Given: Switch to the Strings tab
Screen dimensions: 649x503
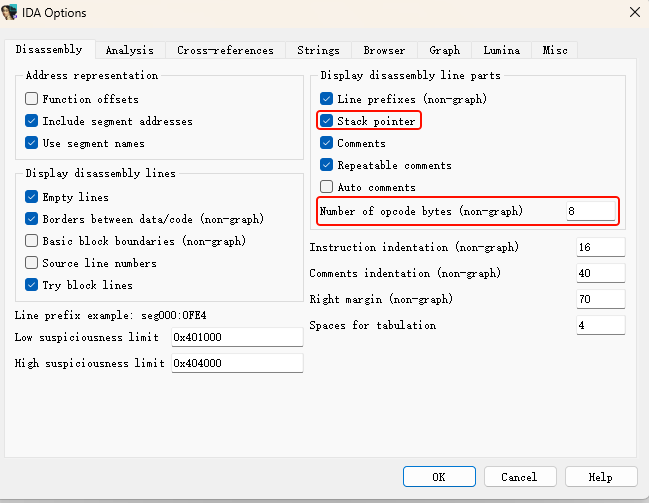Looking at the screenshot, I should (x=318, y=51).
